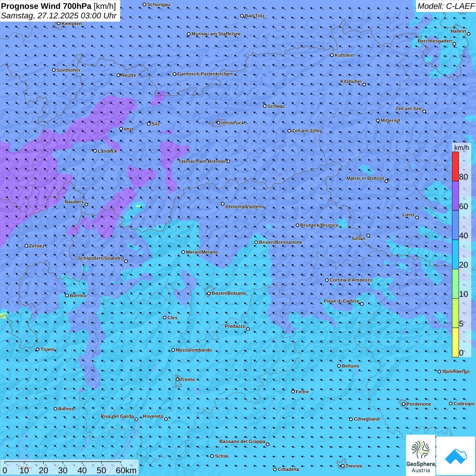This screenshot has height=476, width=476.
Task: Click the 'Mezzolombardo' label
Action: (194, 350)
